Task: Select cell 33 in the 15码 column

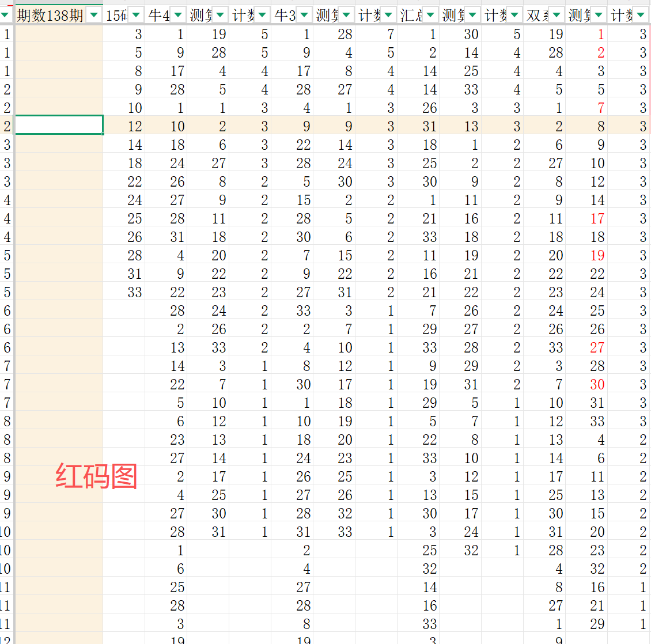Action: coord(124,292)
